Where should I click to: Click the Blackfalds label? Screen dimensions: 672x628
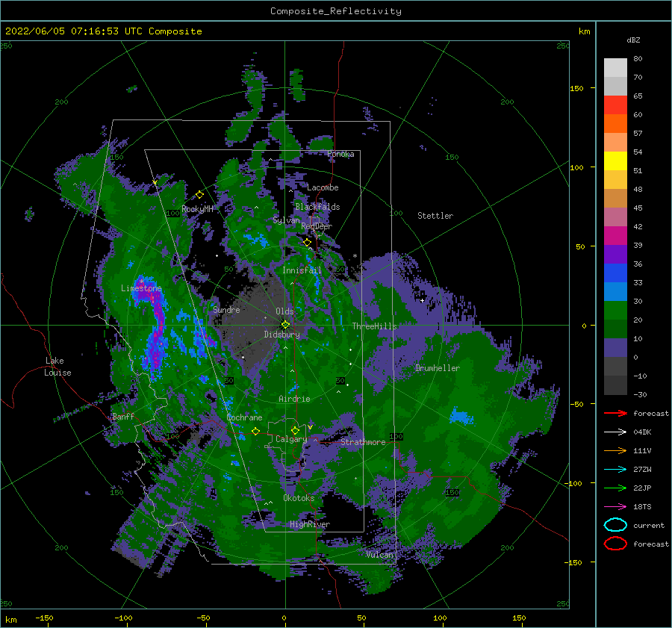coord(317,207)
